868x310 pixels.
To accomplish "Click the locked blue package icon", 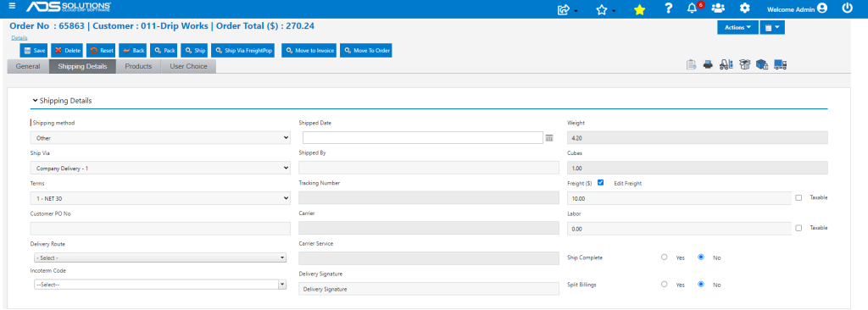I will pos(762,64).
